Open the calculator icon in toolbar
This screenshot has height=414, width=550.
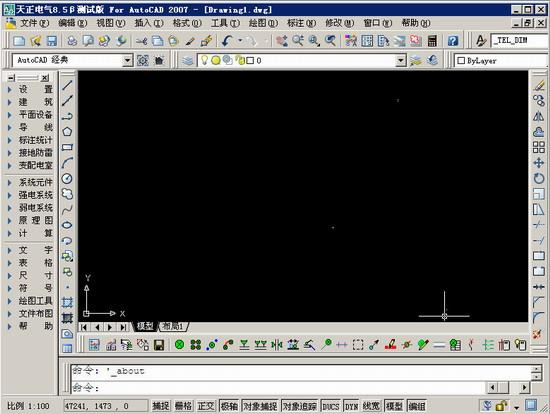432,41
